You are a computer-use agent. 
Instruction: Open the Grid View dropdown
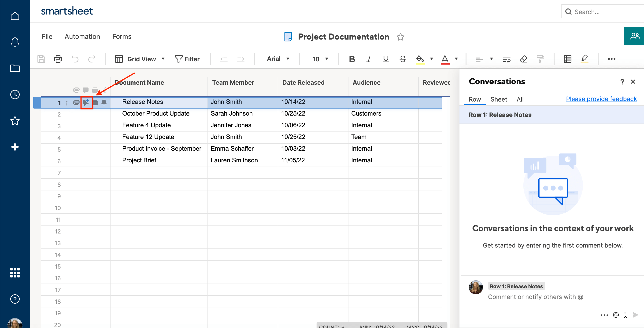click(163, 59)
